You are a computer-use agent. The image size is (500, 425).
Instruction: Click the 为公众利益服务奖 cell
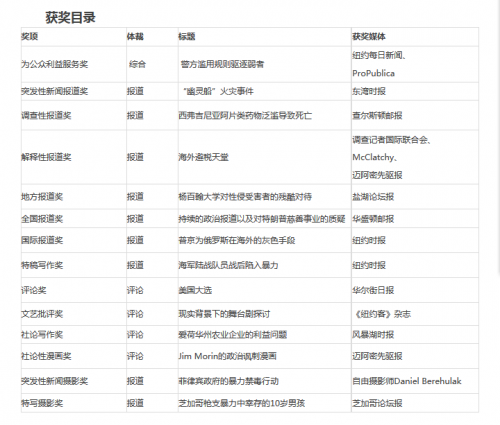click(55, 64)
